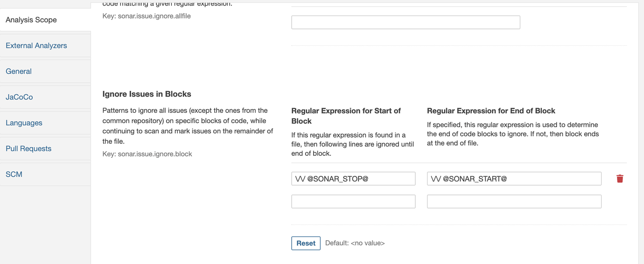Click the Reset button

[x=306, y=243]
